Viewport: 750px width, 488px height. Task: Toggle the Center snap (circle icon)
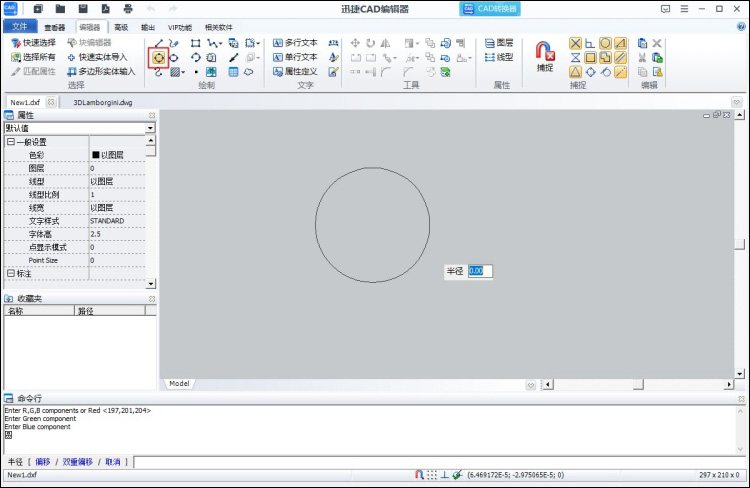(605, 44)
